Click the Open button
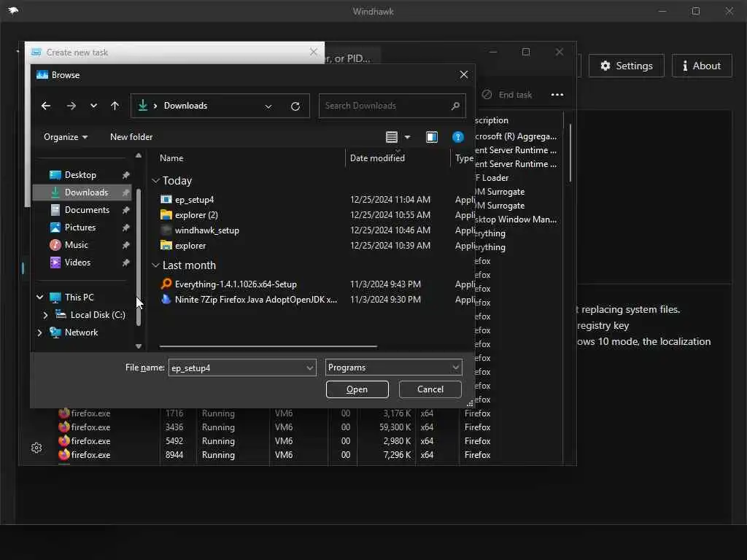 (x=357, y=389)
